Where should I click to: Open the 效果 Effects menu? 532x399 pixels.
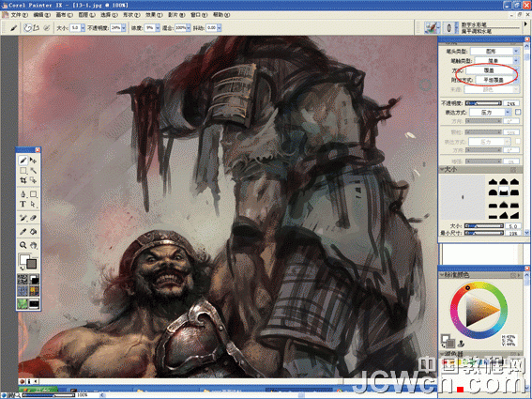(154, 15)
